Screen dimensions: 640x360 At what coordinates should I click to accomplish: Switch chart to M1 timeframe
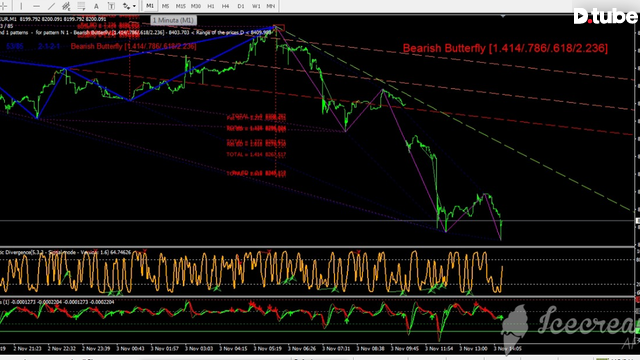(150, 6)
